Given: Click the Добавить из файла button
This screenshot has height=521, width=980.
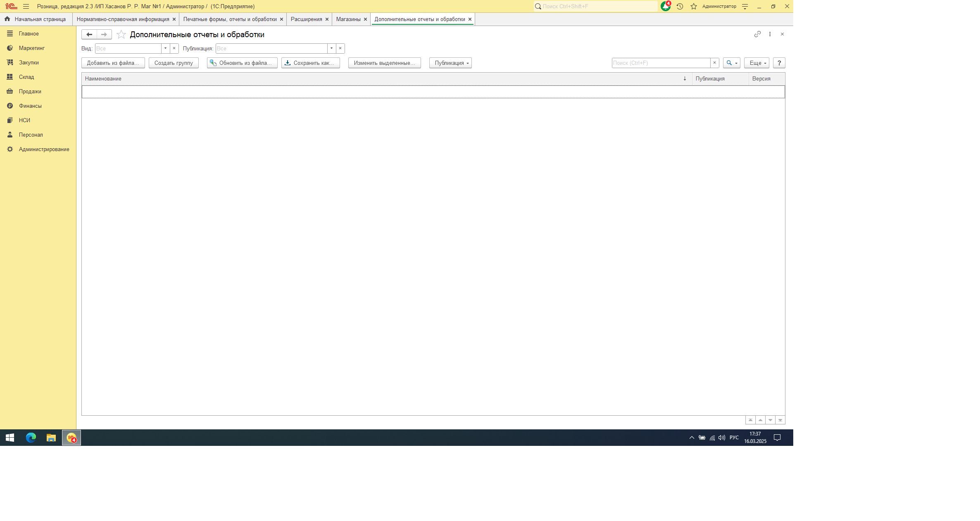Looking at the screenshot, I should (113, 63).
